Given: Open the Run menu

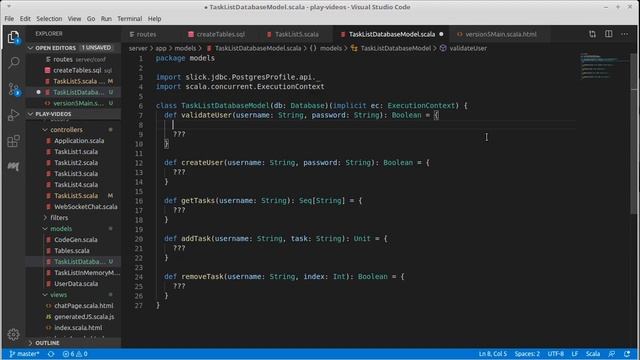Looking at the screenshot, I should click(106, 19).
